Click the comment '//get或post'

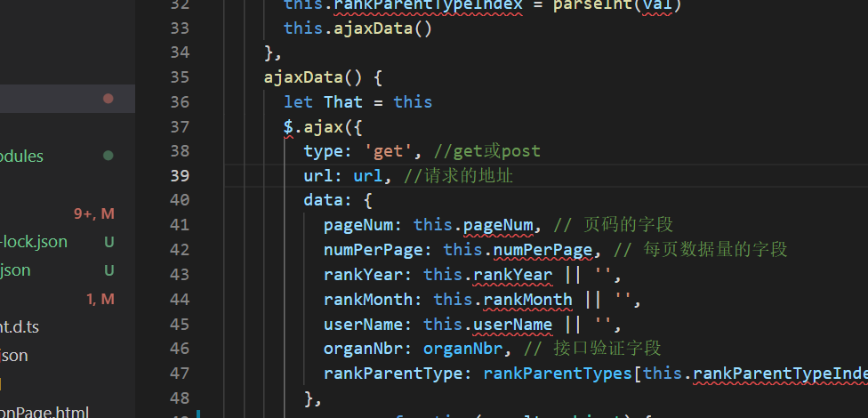(487, 151)
